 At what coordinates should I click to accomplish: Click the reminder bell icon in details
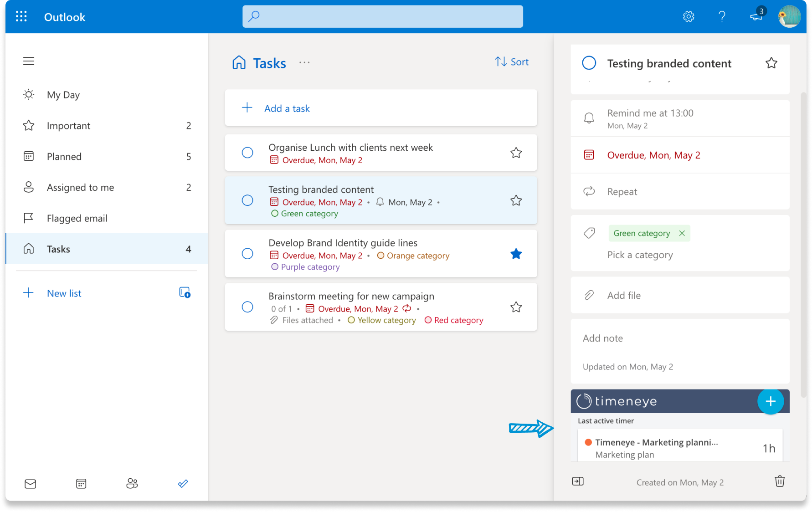point(589,118)
